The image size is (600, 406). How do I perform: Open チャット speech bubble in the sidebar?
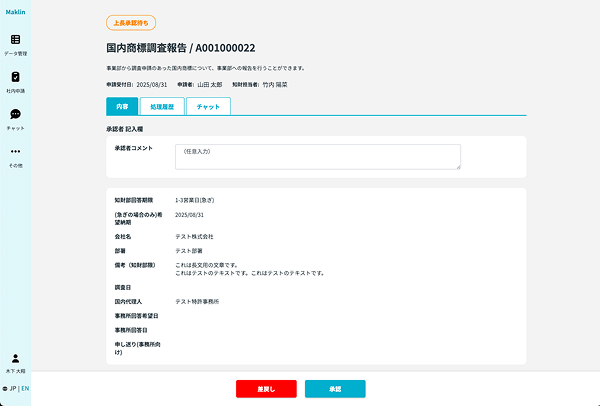pos(15,118)
